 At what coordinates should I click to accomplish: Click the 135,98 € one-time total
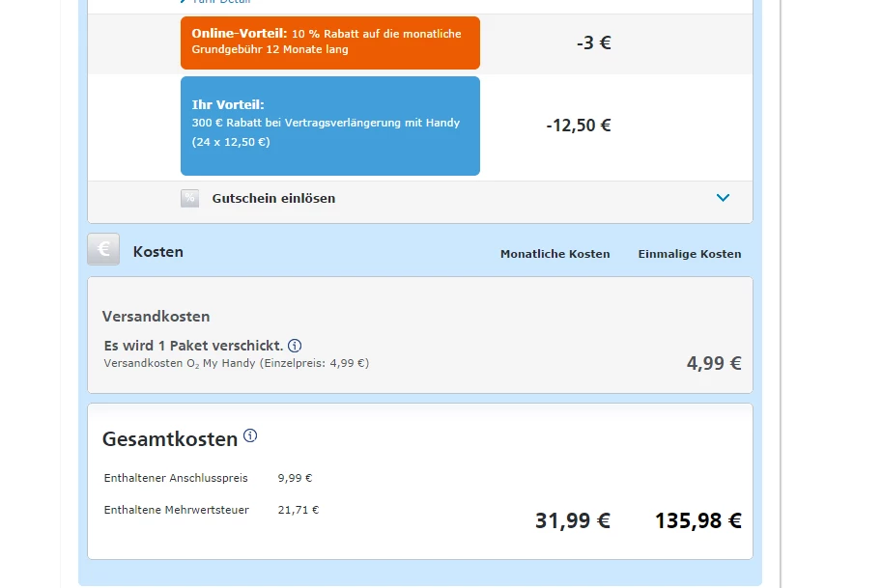[x=697, y=520]
